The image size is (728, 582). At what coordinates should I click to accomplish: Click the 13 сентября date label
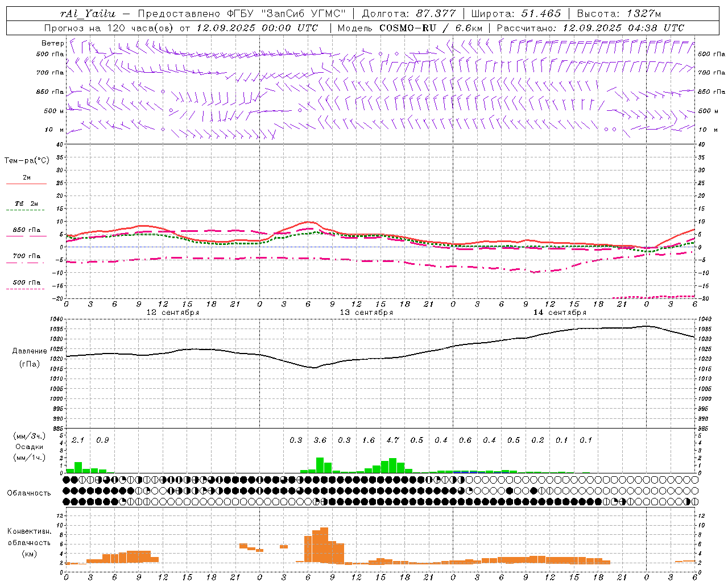coord(366,313)
